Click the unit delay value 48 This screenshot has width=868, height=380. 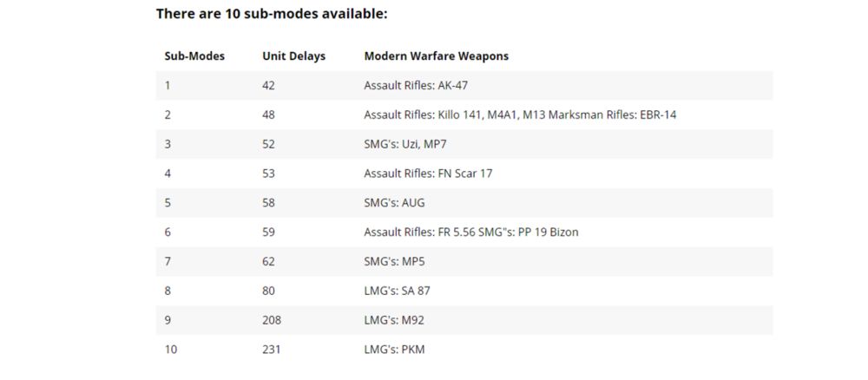268,115
